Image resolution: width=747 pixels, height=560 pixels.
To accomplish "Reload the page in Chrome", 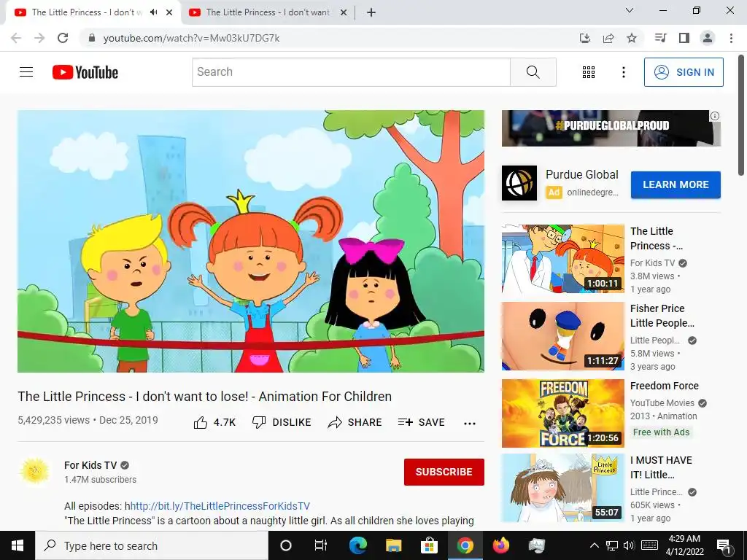I will [x=63, y=38].
